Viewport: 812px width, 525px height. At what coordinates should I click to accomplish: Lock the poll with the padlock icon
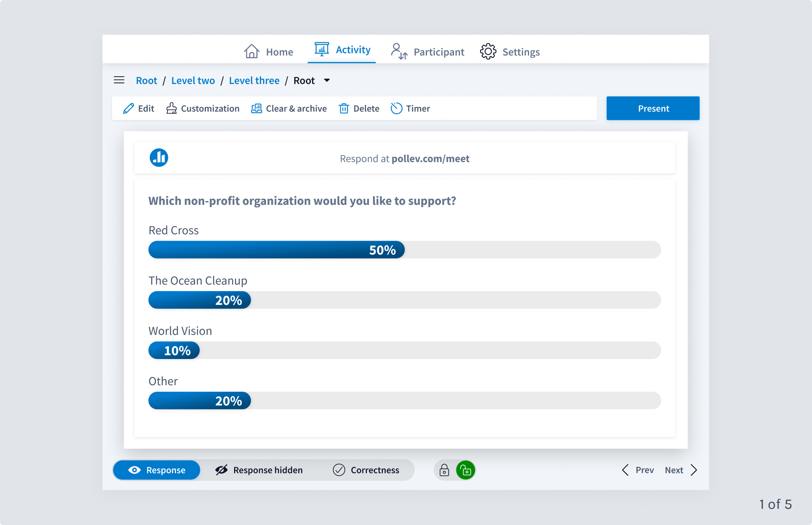coord(444,470)
